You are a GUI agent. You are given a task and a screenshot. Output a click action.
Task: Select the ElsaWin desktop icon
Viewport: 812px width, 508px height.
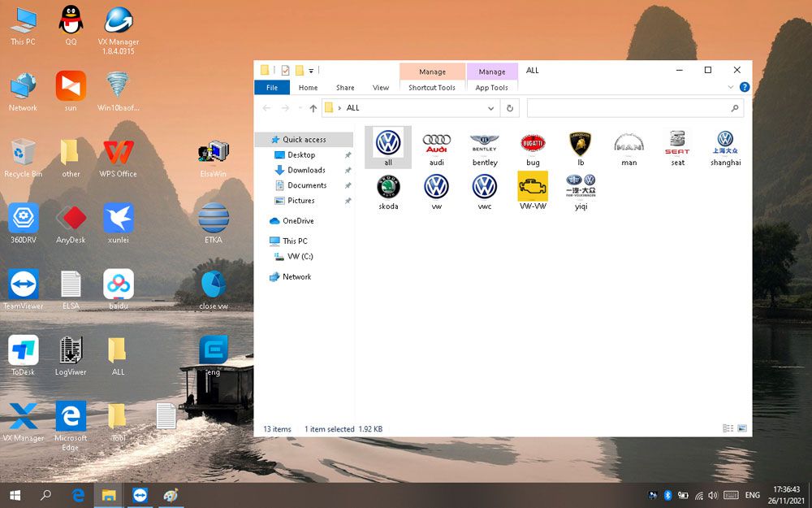pos(214,158)
